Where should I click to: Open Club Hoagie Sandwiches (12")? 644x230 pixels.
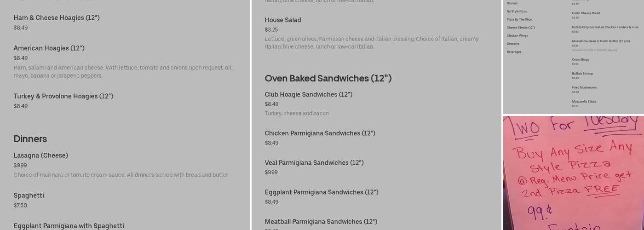(x=308, y=95)
